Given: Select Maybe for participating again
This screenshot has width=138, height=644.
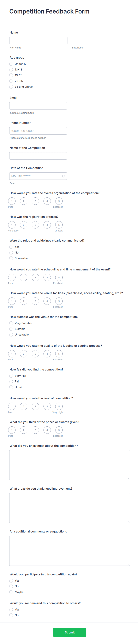Looking at the screenshot, I should point(11,592).
